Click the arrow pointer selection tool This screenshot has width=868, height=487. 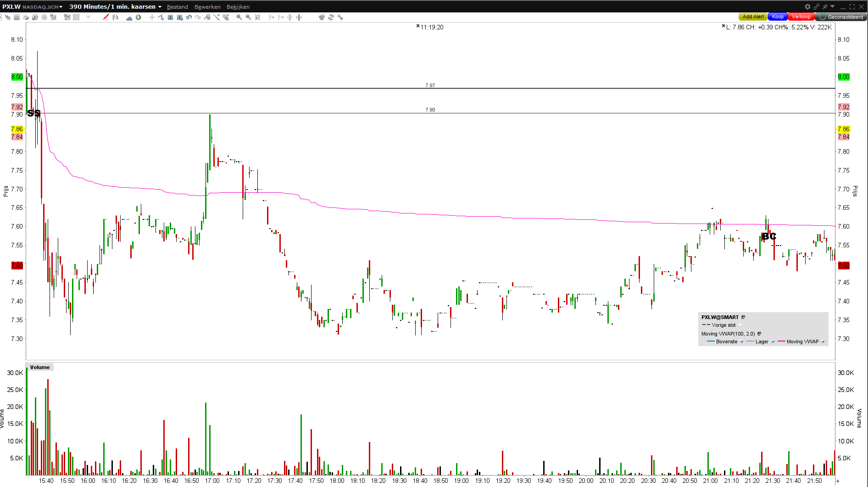pyautogui.click(x=161, y=17)
